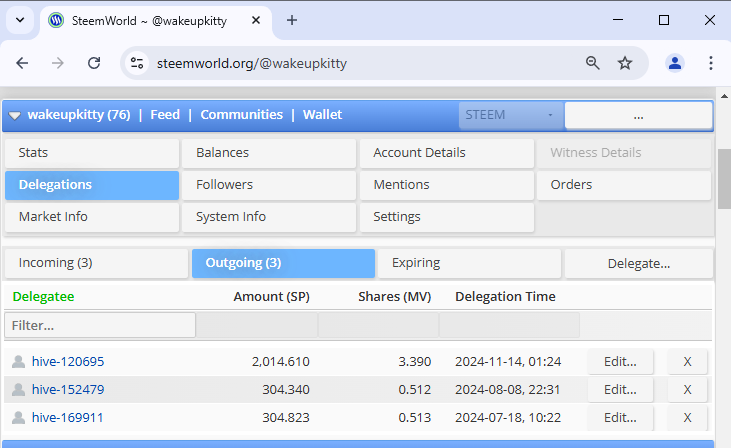Click the browser reload icon

coord(94,63)
